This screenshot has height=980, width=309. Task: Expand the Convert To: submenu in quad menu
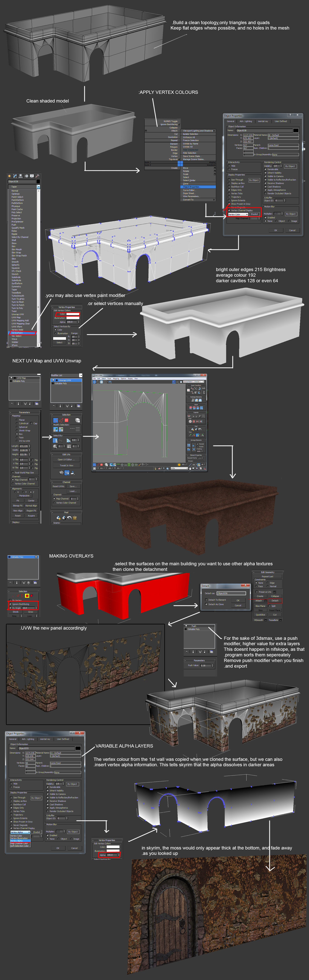[x=198, y=199]
